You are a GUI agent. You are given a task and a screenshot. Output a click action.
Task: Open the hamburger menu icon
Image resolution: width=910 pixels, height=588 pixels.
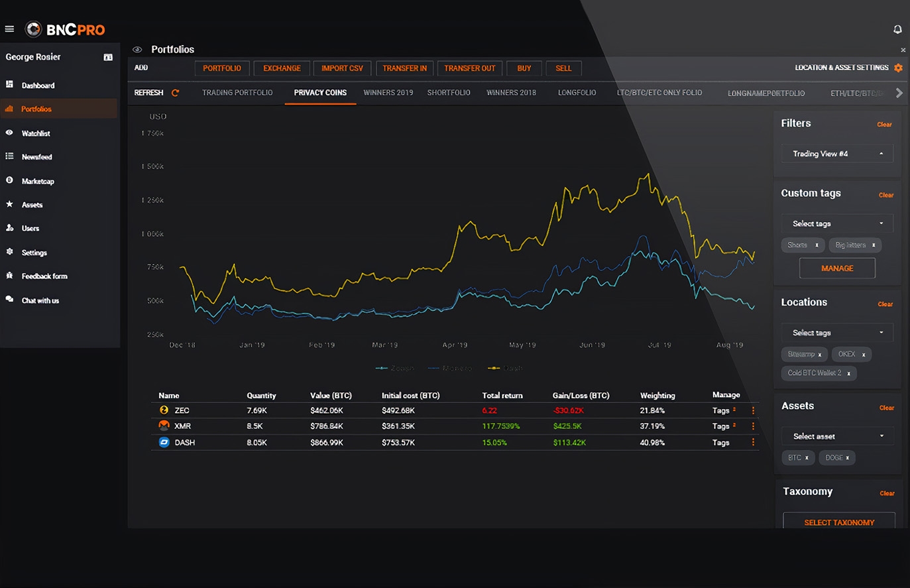[9, 29]
